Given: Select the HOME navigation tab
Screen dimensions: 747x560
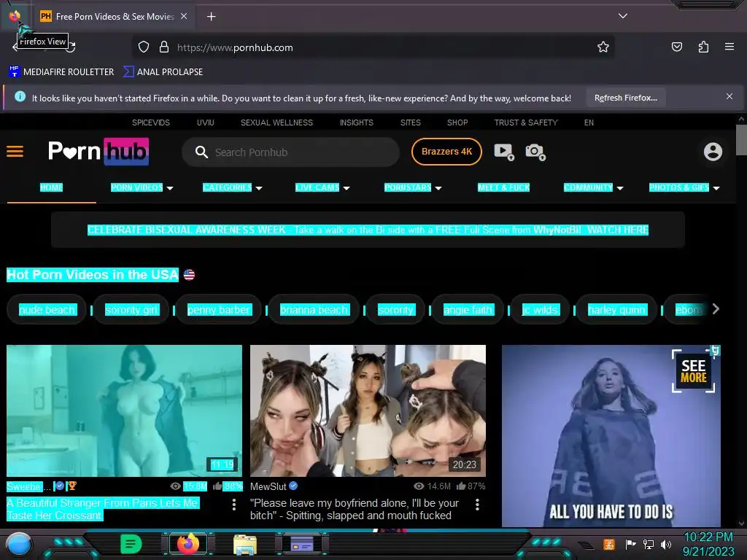Looking at the screenshot, I should point(52,187).
